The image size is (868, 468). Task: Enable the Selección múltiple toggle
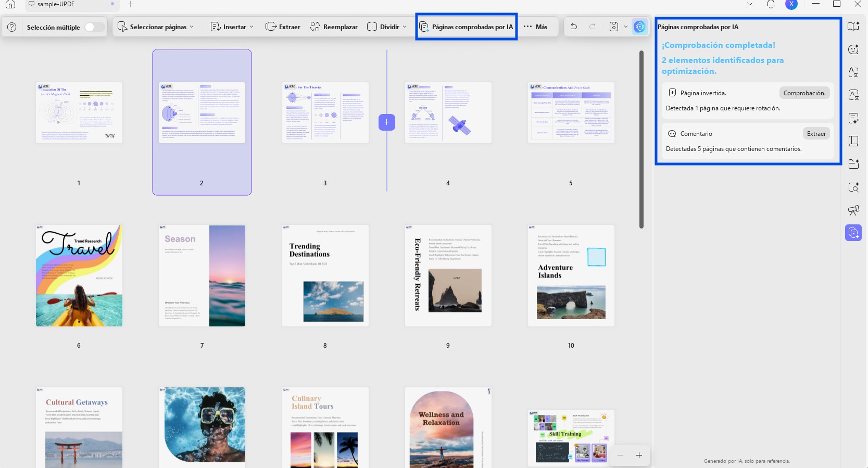pyautogui.click(x=94, y=27)
